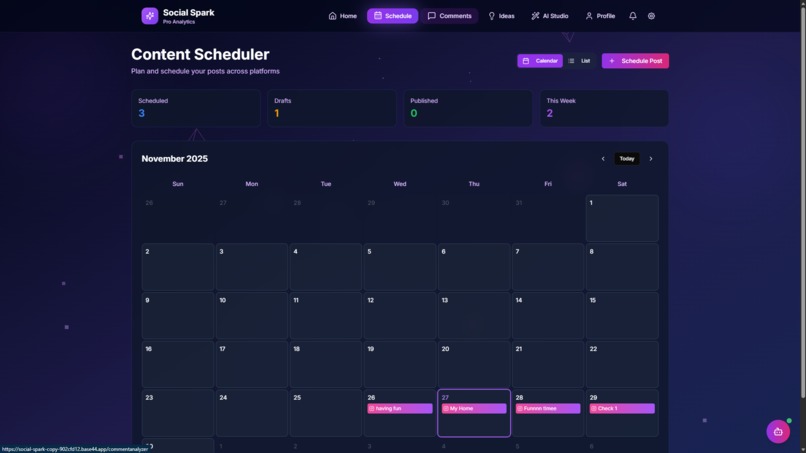Open AI Studio

(x=549, y=16)
